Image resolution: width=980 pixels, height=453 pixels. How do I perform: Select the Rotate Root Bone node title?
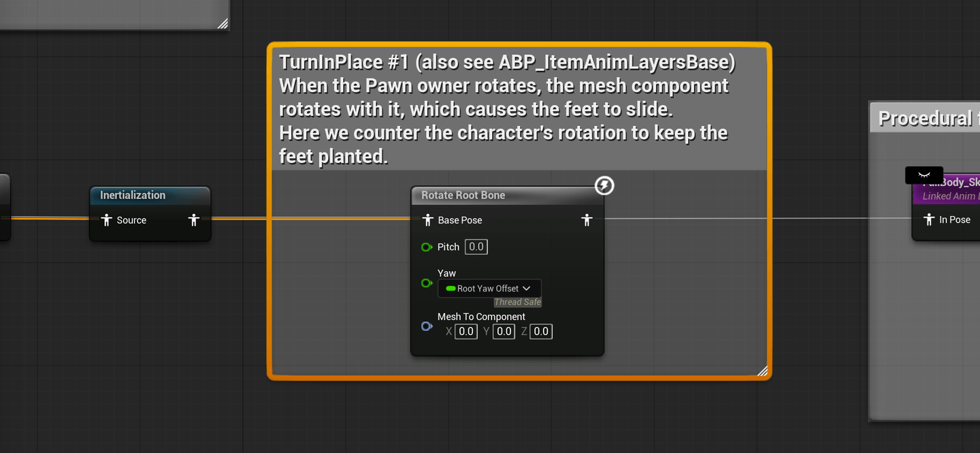[463, 195]
